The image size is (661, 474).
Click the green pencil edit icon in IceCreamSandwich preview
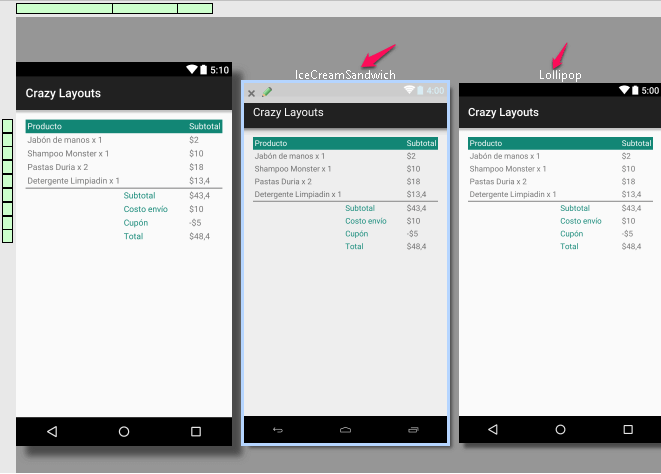tap(267, 92)
